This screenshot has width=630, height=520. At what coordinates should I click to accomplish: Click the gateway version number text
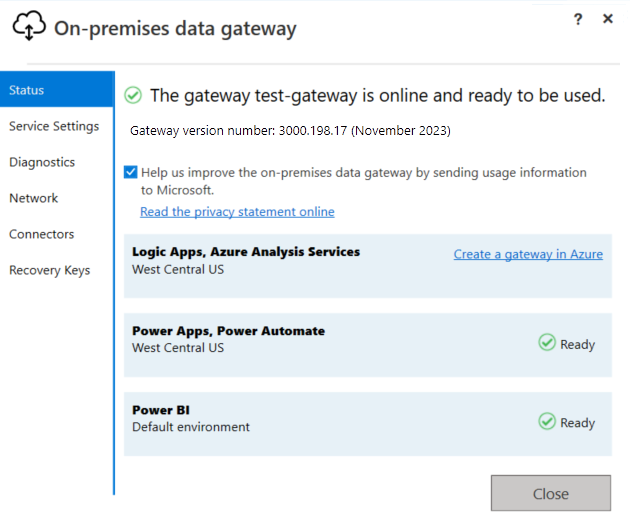(x=290, y=131)
